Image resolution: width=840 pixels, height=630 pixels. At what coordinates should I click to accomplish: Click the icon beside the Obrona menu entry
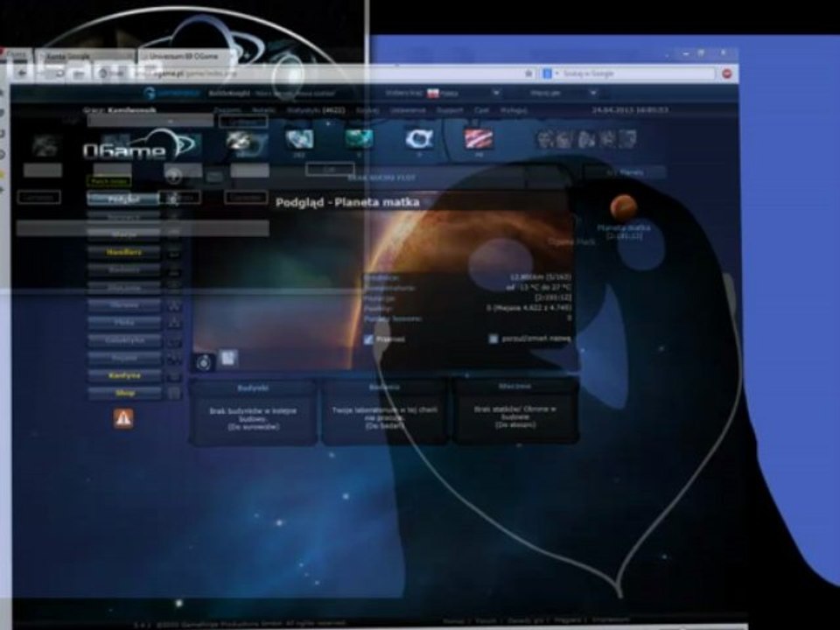(x=173, y=305)
